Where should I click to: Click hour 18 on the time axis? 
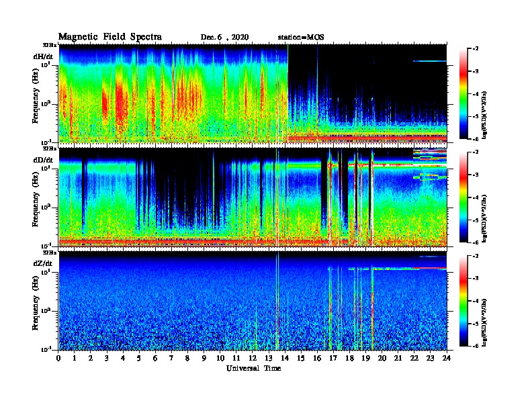point(349,358)
